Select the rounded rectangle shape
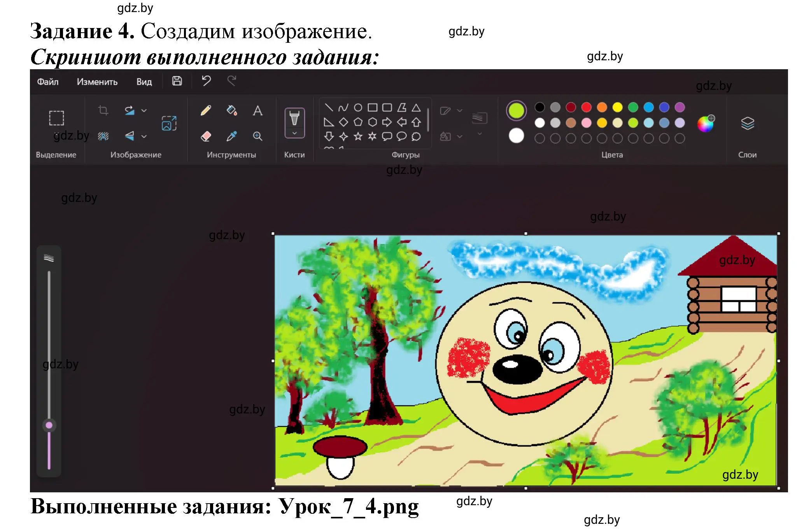Screen dimensions: 809x532 tap(387, 107)
